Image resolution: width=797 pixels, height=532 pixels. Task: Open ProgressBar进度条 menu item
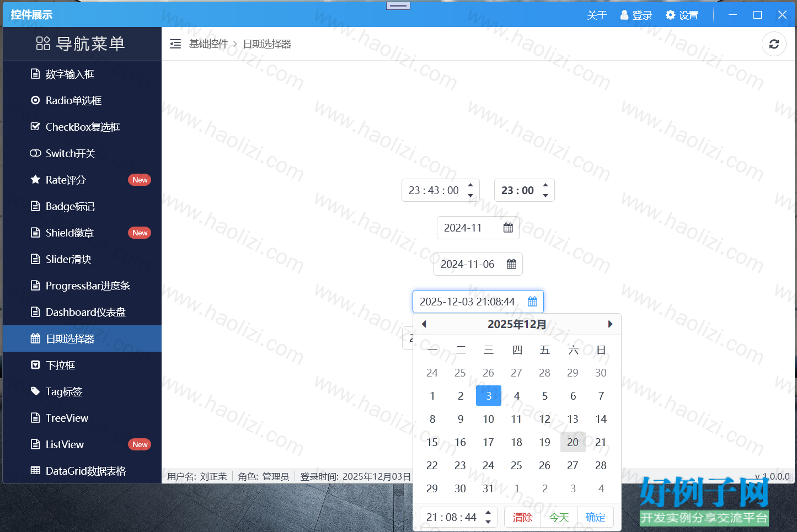[x=82, y=286]
